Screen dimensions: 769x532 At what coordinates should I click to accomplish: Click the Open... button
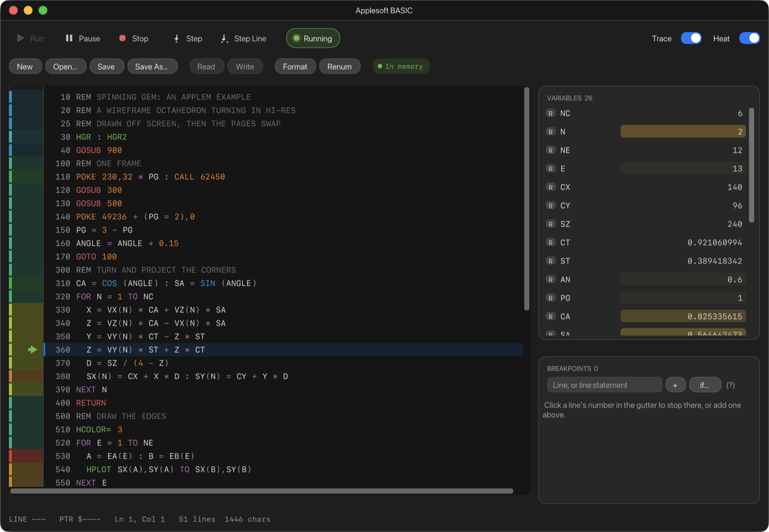[65, 66]
